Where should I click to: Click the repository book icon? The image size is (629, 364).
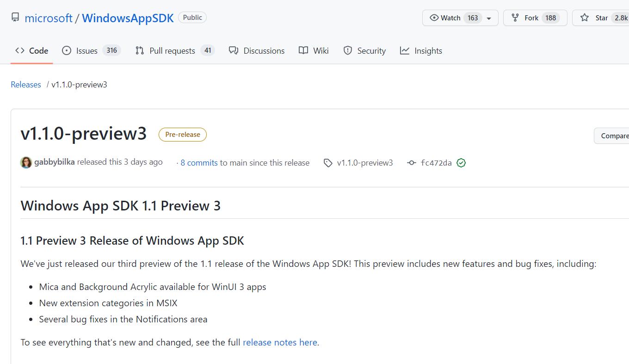15,17
